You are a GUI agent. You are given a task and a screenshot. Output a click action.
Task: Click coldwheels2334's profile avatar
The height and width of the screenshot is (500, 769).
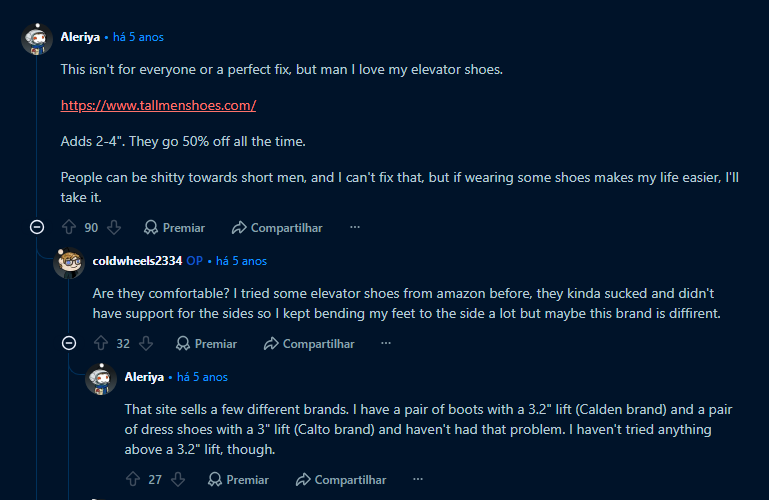(69, 262)
